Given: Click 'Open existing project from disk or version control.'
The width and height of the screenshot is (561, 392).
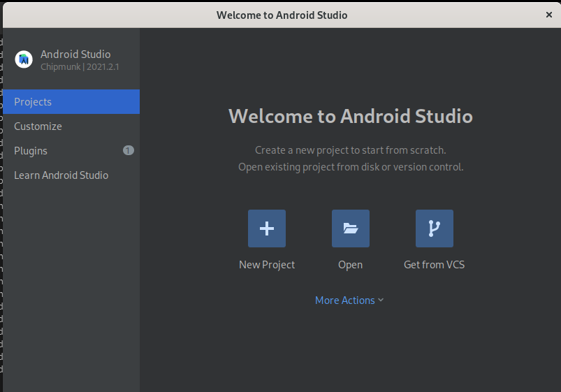Looking at the screenshot, I should pyautogui.click(x=351, y=167).
